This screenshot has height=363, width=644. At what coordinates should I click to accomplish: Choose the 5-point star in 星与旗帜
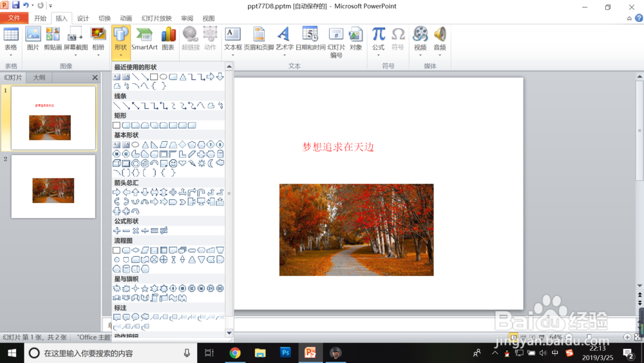(x=144, y=289)
